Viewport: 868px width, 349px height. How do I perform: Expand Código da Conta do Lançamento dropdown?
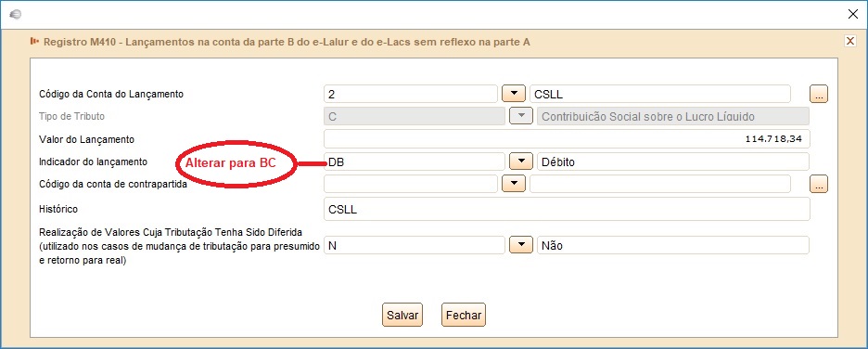[513, 94]
